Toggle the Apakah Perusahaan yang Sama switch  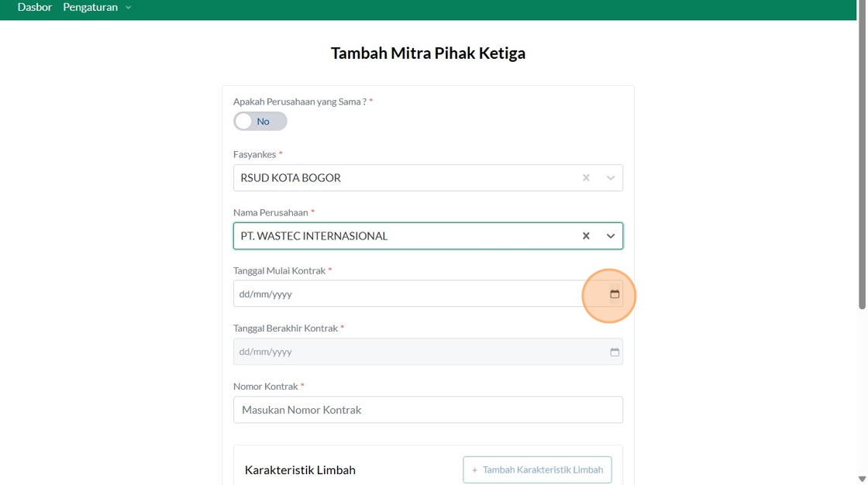pyautogui.click(x=260, y=121)
